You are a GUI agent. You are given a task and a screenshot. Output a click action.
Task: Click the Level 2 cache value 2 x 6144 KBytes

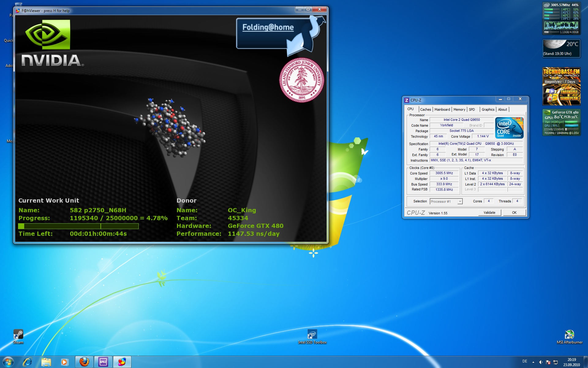[x=492, y=184]
